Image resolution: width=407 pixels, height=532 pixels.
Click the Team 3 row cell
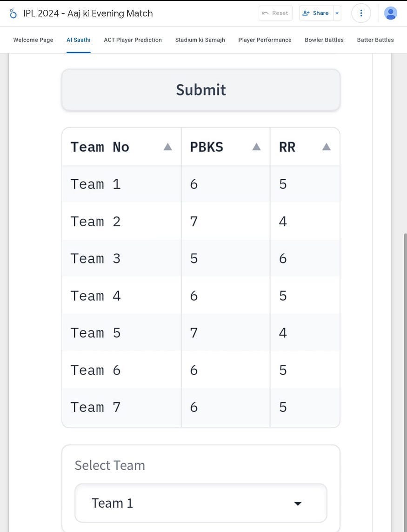coord(96,259)
